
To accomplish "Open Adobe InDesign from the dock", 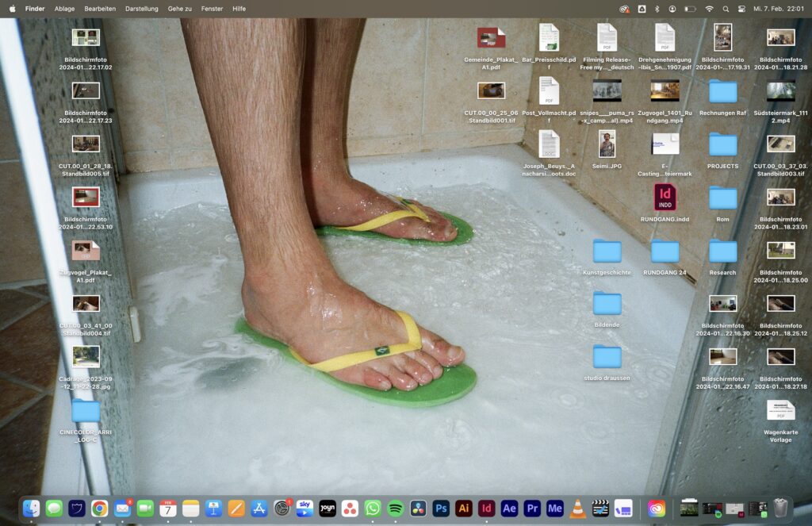I will tap(487, 509).
